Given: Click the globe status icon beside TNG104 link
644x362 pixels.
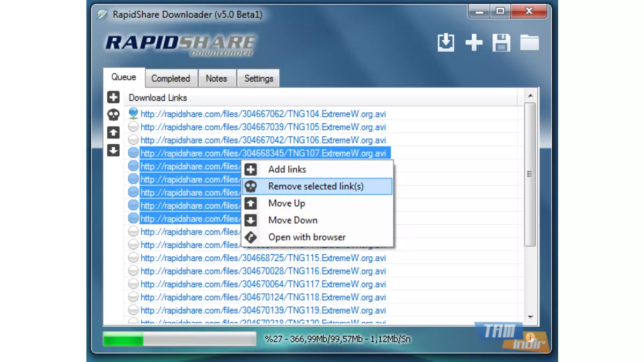Looking at the screenshot, I should [x=133, y=113].
